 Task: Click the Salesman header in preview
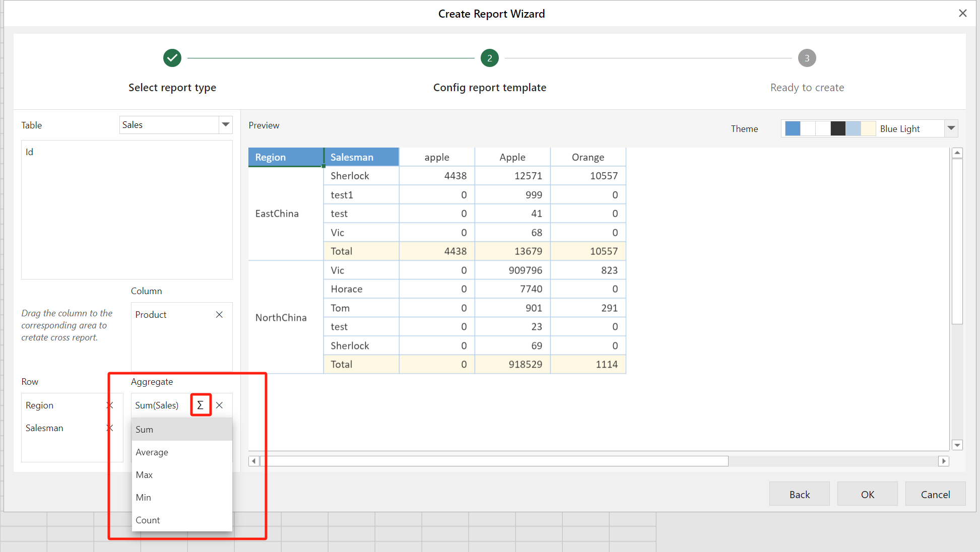(361, 157)
